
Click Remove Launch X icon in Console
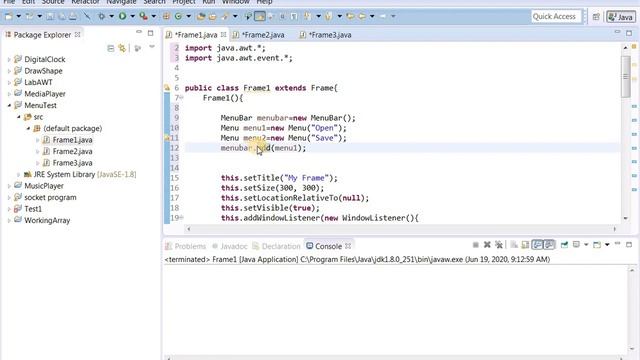point(487,245)
